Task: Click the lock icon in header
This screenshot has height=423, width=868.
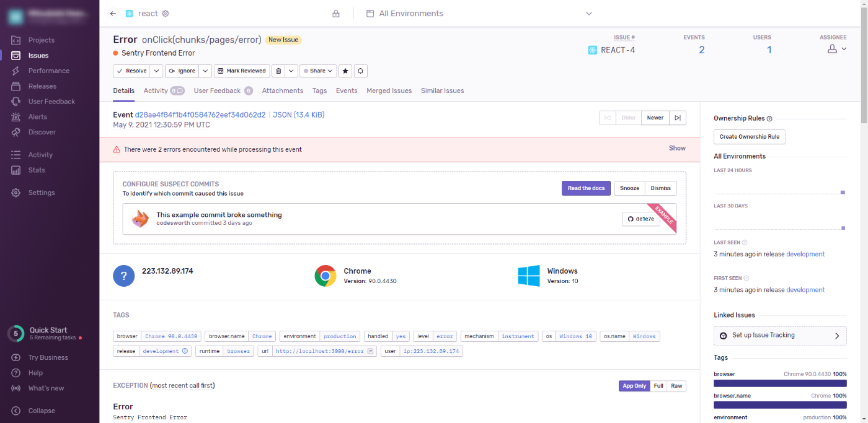Action: 336,14
